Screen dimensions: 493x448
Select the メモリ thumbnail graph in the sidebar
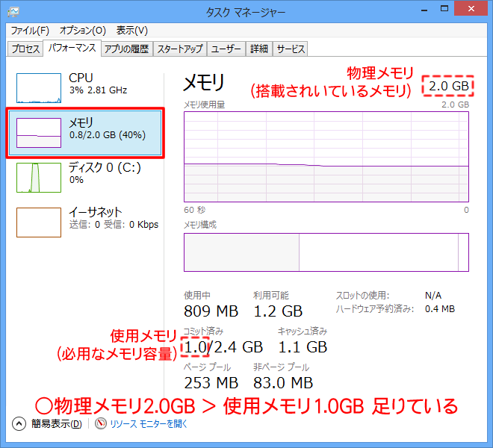[39, 133]
